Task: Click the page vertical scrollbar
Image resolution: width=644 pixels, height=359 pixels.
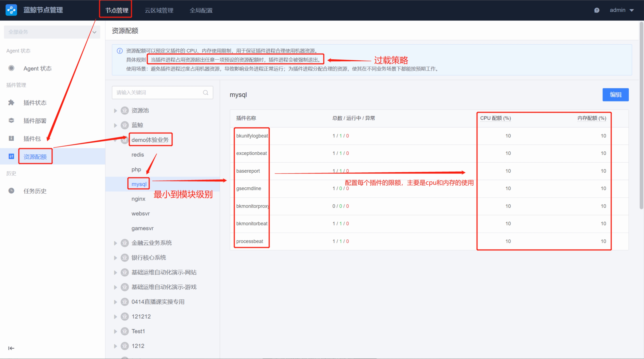Action: (641, 115)
